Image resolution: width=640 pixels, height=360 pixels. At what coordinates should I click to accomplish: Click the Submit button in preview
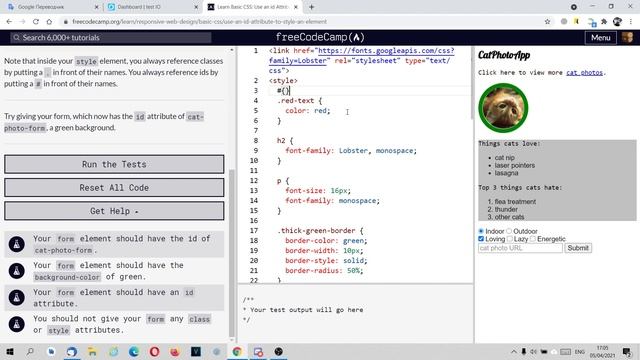578,248
